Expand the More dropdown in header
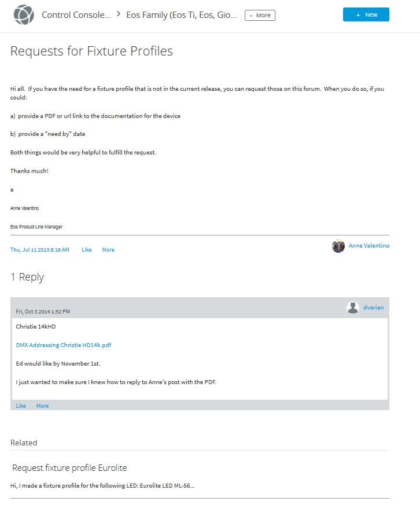420x505 pixels. 260,15
